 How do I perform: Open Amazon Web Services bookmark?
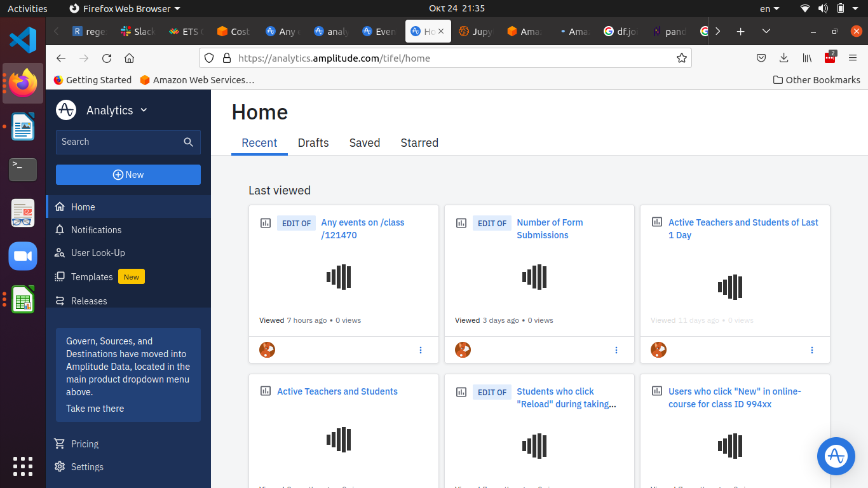point(197,80)
